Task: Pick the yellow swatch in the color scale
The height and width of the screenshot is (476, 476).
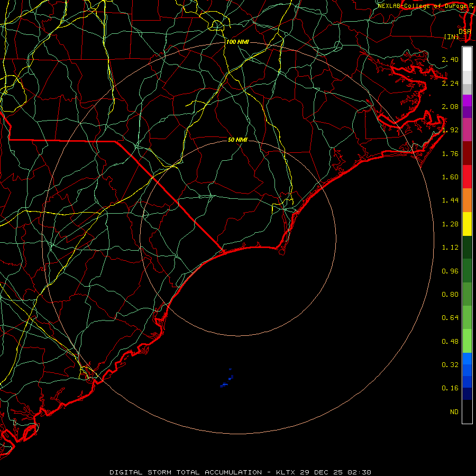Action: (x=467, y=224)
